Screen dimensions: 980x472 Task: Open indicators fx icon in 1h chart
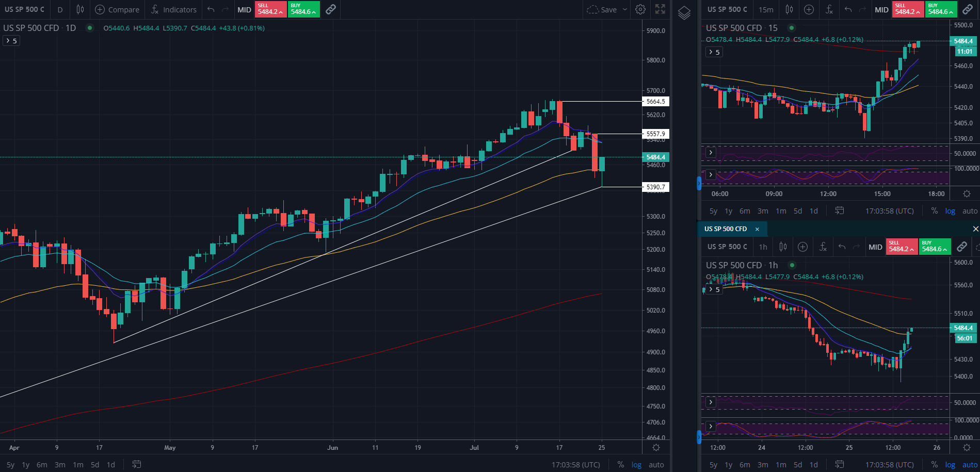coord(823,247)
